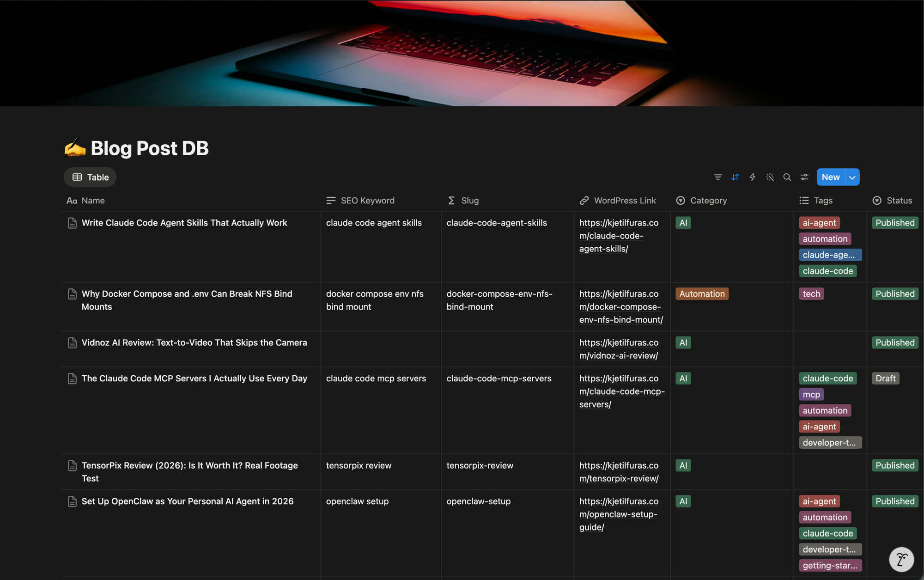This screenshot has height=580, width=924.
Task: Click the writing hand emoji page icon
Action: 75,148
